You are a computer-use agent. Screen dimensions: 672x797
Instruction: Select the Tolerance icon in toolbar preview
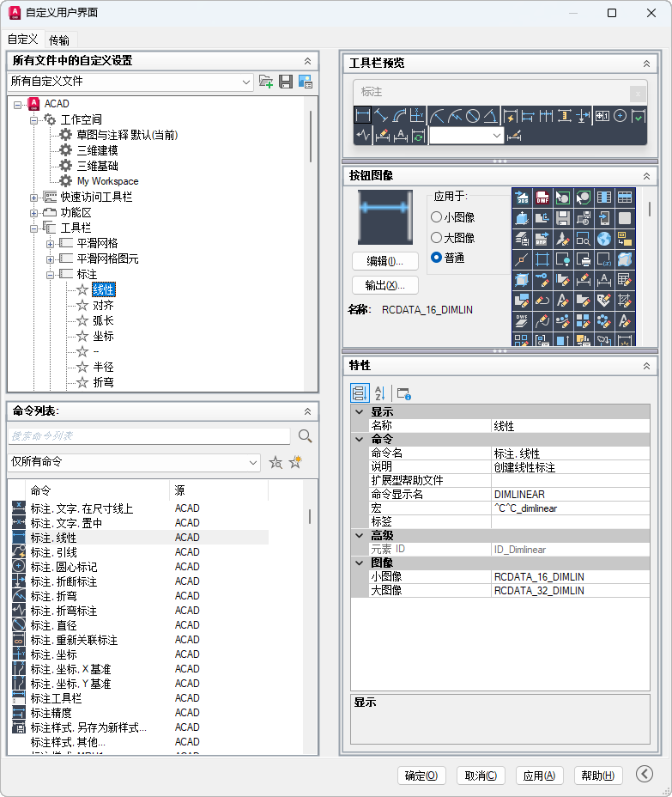tap(602, 116)
